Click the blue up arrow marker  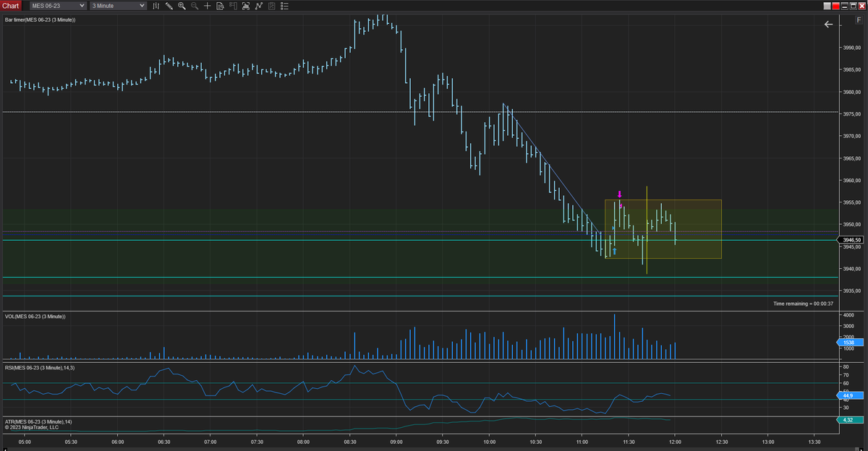tap(615, 252)
